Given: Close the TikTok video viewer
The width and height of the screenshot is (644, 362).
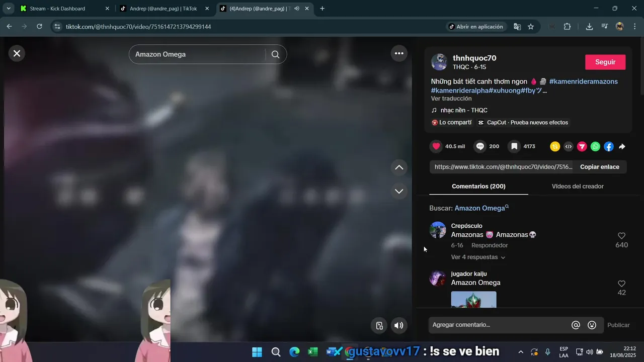Looking at the screenshot, I should (17, 53).
